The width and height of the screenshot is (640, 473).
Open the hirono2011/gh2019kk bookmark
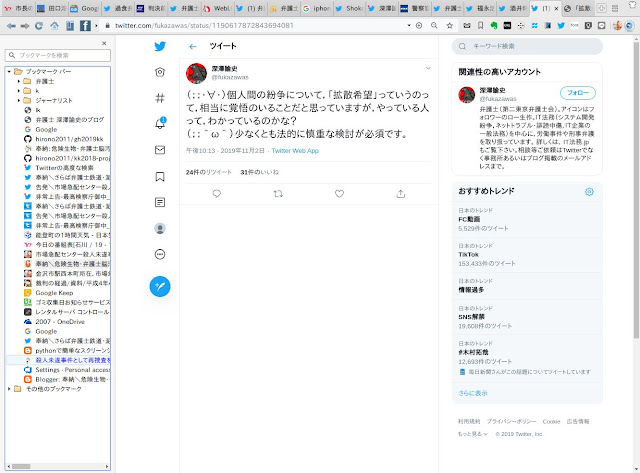coord(65,139)
